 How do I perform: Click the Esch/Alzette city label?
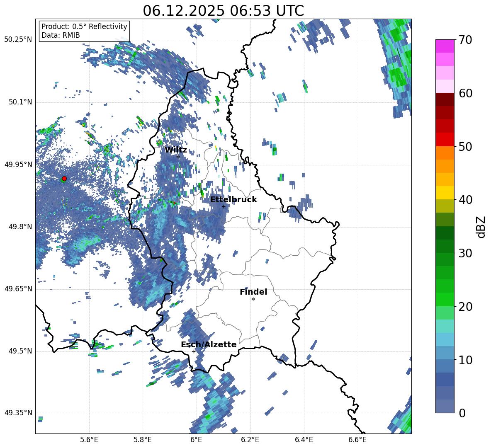click(209, 344)
